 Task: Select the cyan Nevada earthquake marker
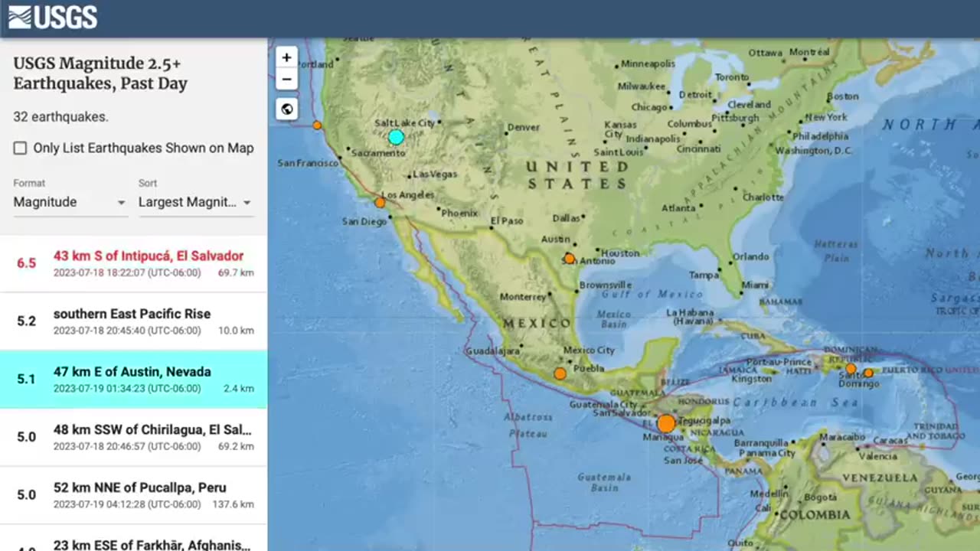click(x=396, y=137)
